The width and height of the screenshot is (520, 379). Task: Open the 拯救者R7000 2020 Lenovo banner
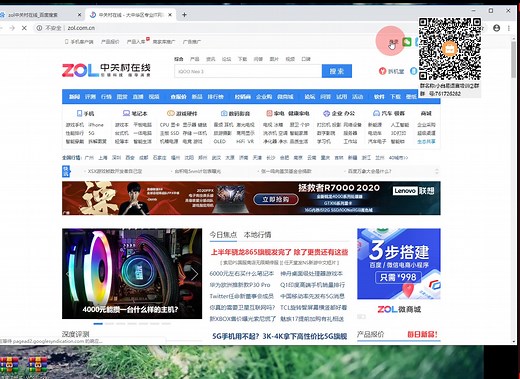tap(251, 198)
